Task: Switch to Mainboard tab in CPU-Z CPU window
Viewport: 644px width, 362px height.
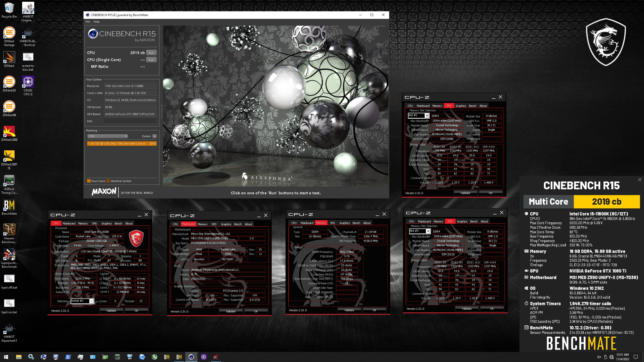Action: point(69,223)
